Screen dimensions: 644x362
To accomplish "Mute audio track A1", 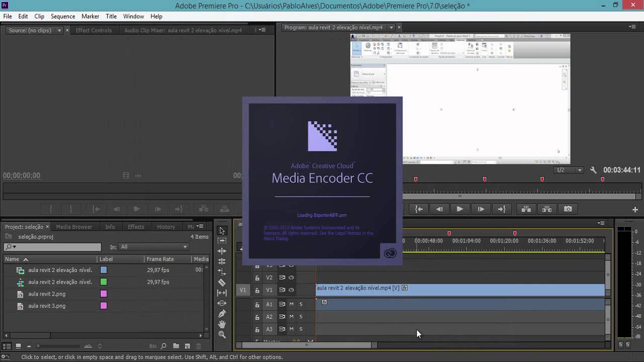I will pos(291,304).
